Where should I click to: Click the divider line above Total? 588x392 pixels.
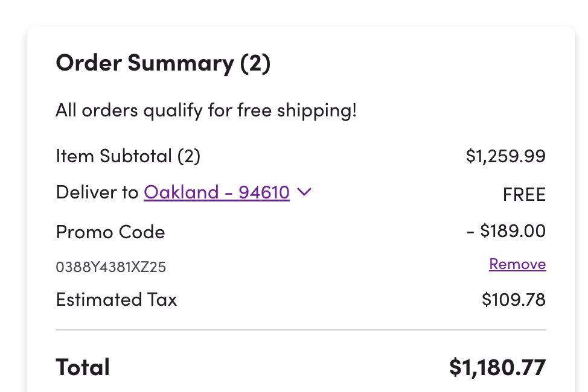click(301, 330)
